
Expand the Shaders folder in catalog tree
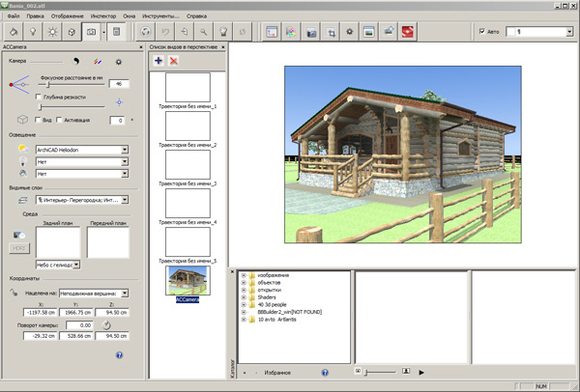tap(244, 298)
